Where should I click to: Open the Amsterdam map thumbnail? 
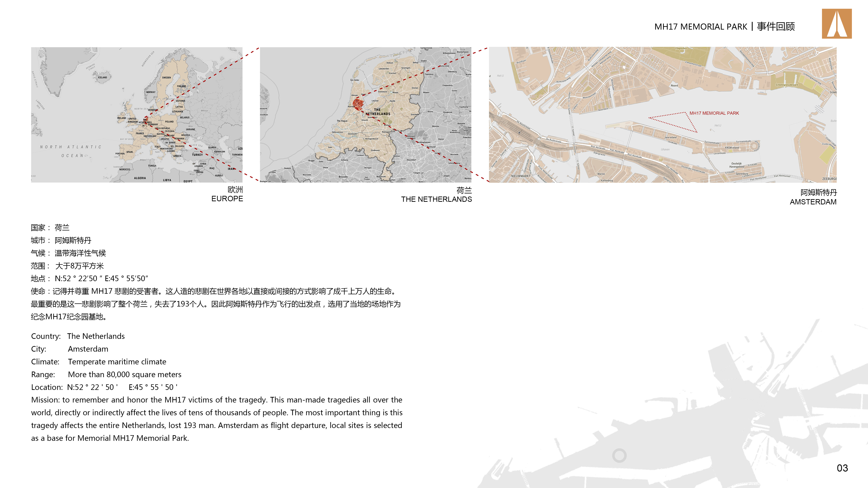click(x=663, y=115)
